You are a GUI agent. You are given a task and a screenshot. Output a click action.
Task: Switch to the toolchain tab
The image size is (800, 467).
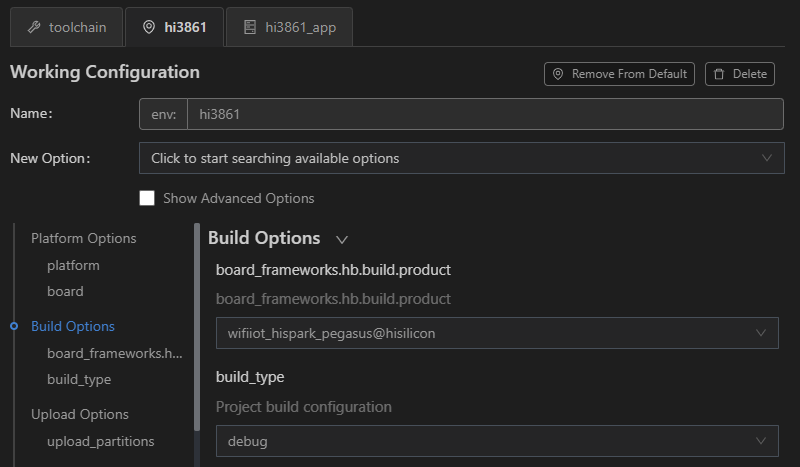tap(67, 27)
